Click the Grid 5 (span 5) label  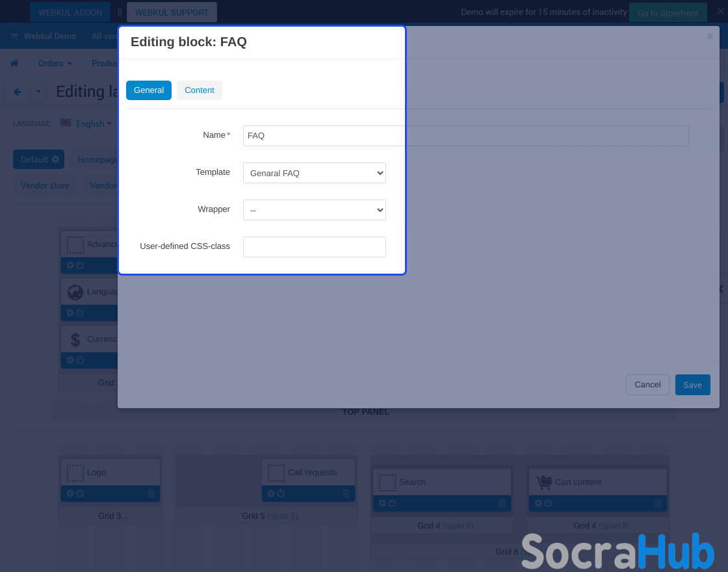click(x=270, y=516)
